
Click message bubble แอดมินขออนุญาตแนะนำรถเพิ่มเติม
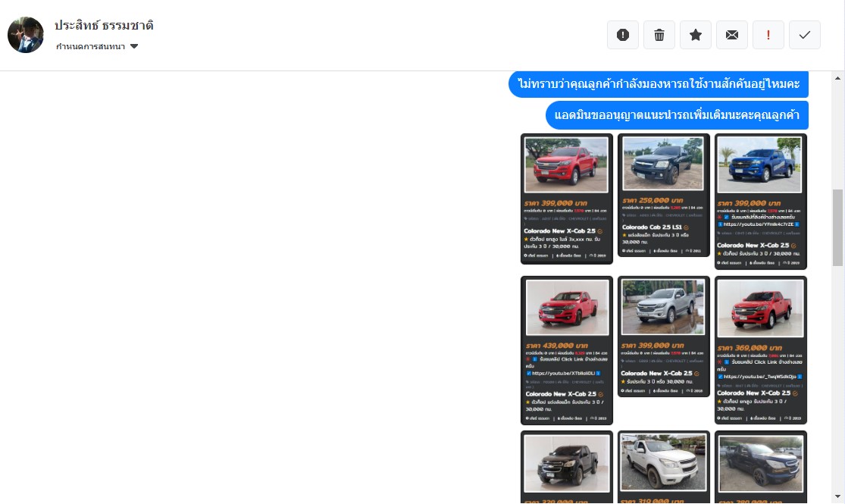pos(677,114)
